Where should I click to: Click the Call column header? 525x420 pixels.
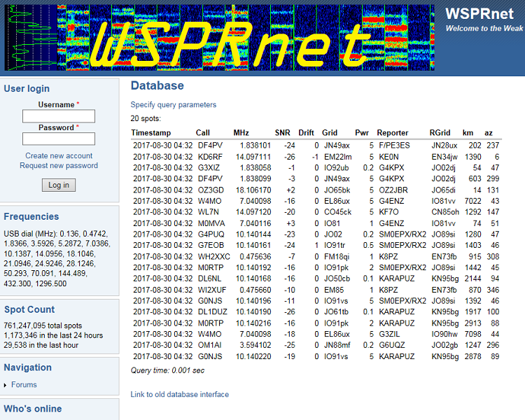(202, 133)
